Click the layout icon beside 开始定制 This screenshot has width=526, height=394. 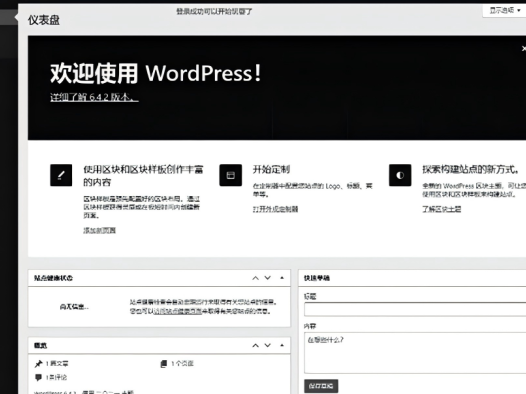230,175
